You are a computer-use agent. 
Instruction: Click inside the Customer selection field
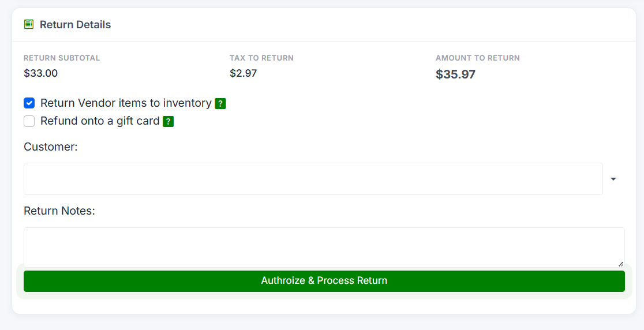pyautogui.click(x=313, y=179)
